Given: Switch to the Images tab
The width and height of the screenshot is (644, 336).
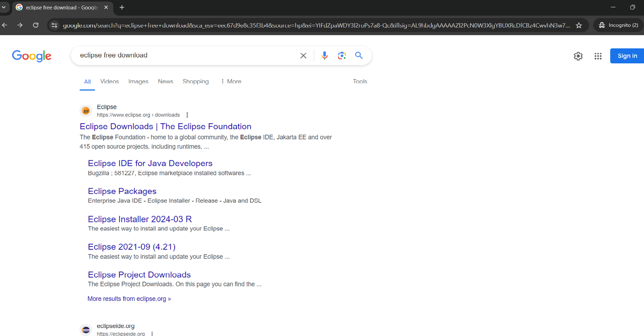Looking at the screenshot, I should (138, 81).
